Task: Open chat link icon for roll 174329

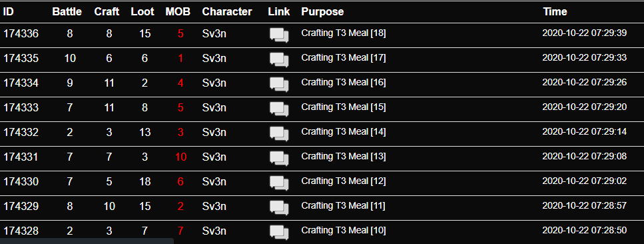Action: click(279, 208)
